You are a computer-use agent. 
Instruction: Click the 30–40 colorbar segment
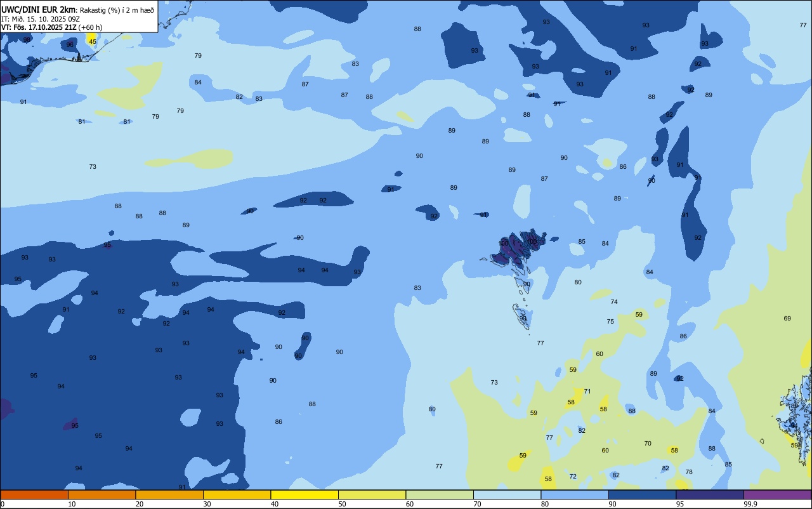(237, 494)
